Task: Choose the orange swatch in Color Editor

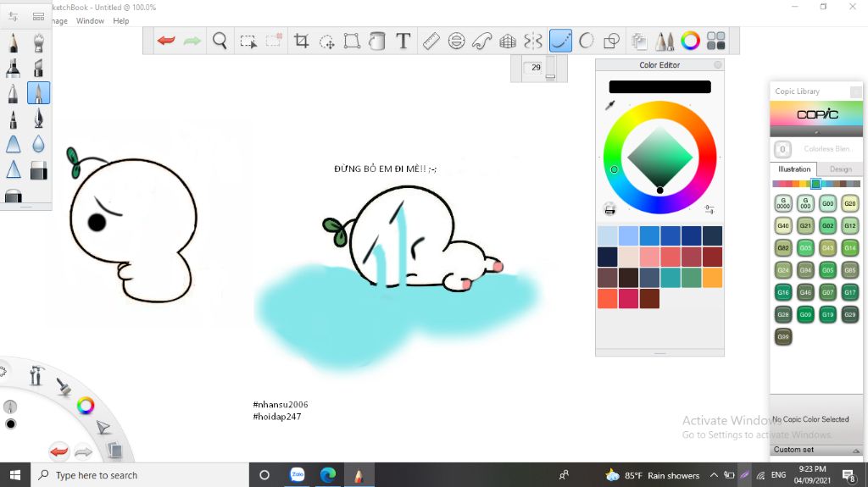Action: click(x=712, y=277)
